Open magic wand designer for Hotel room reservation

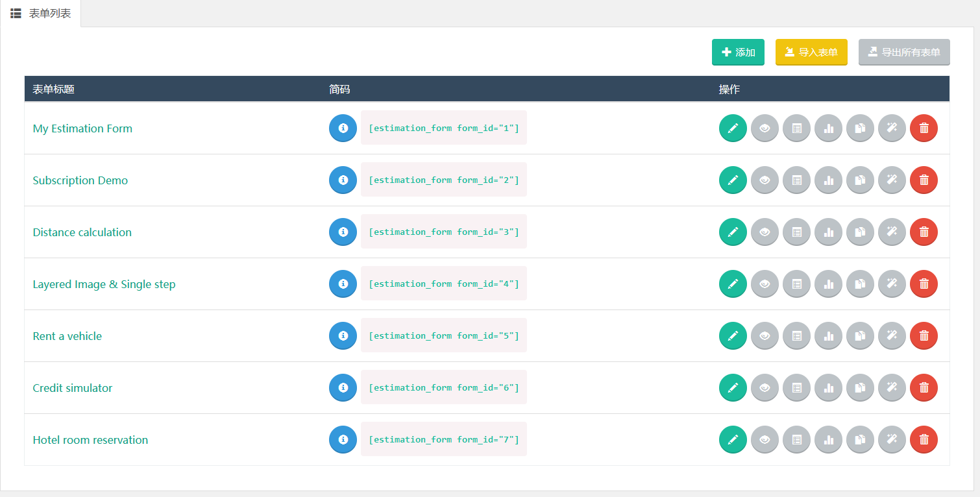(892, 439)
